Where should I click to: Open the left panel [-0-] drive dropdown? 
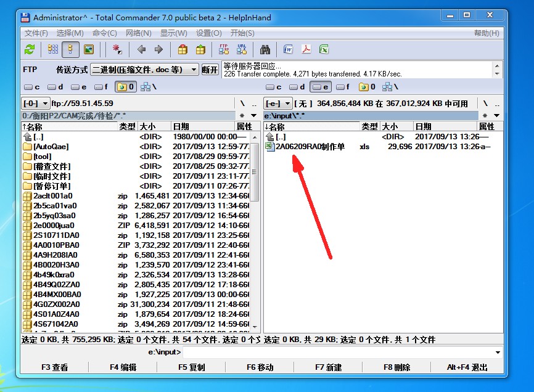click(35, 103)
